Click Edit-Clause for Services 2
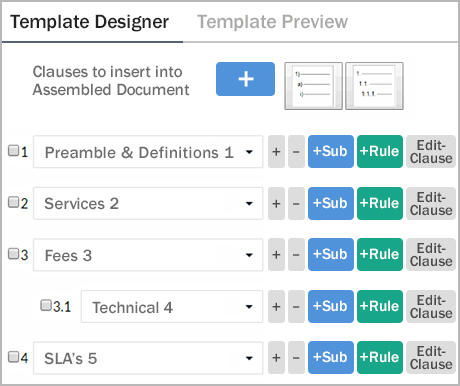The image size is (460, 386). (x=431, y=203)
